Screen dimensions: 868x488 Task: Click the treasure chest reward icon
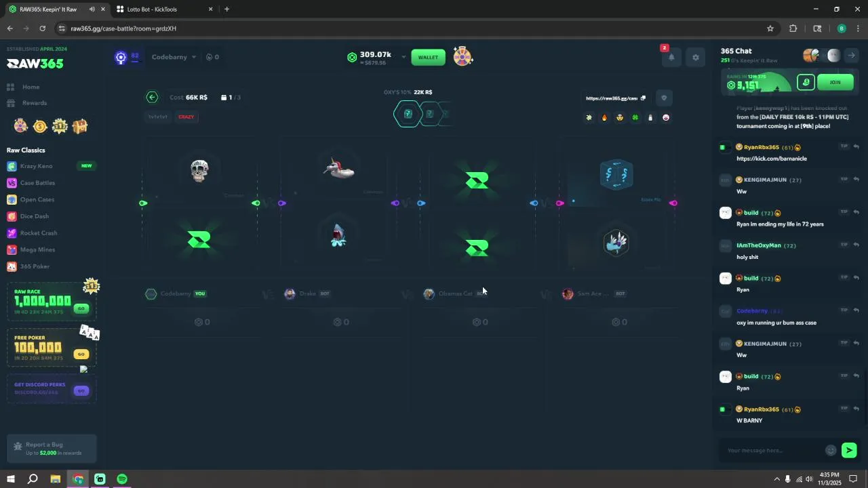80,126
